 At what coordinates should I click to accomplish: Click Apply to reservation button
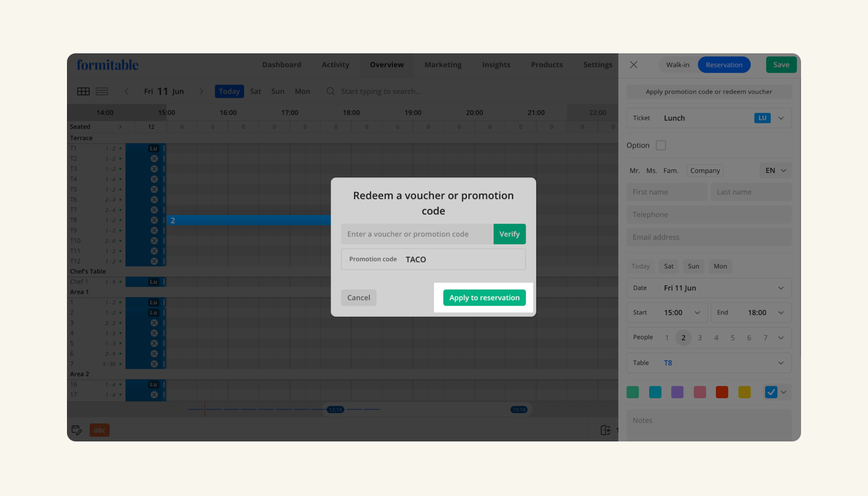point(484,298)
